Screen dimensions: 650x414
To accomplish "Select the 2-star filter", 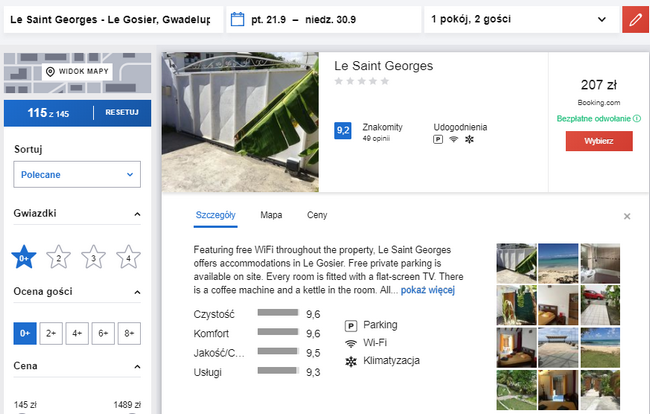I will pyautogui.click(x=58, y=257).
